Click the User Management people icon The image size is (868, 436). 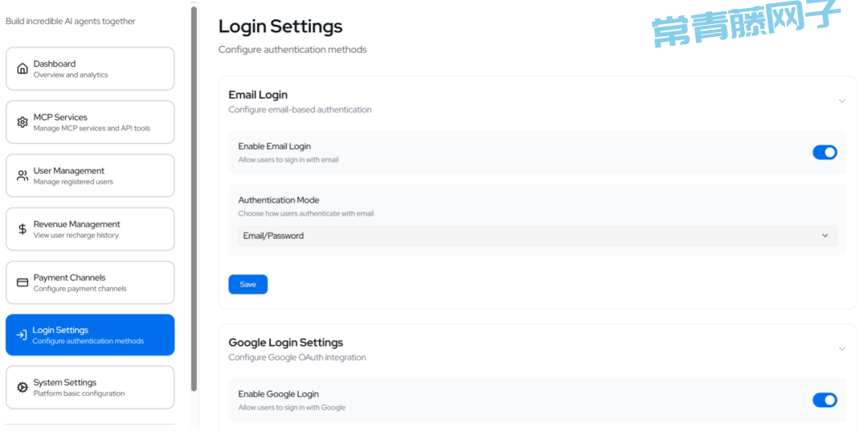tap(23, 175)
